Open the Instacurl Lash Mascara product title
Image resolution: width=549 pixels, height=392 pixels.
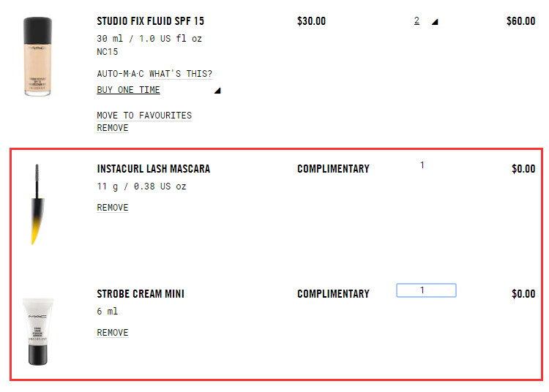coord(153,169)
